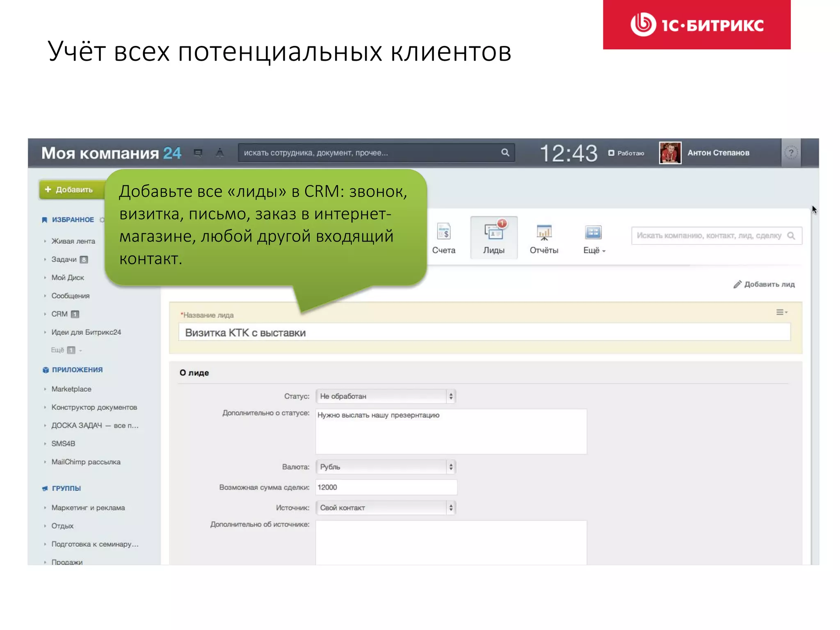Open Конструктор документов application
840x630 pixels.
94,407
